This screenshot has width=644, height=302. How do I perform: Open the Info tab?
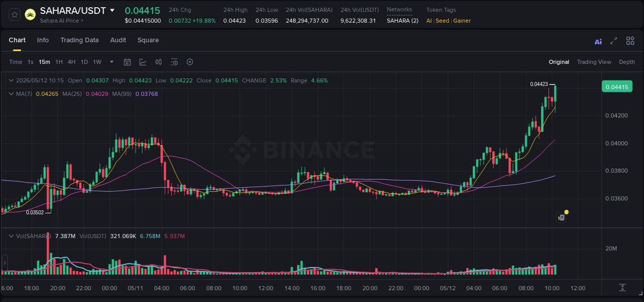[x=43, y=40]
